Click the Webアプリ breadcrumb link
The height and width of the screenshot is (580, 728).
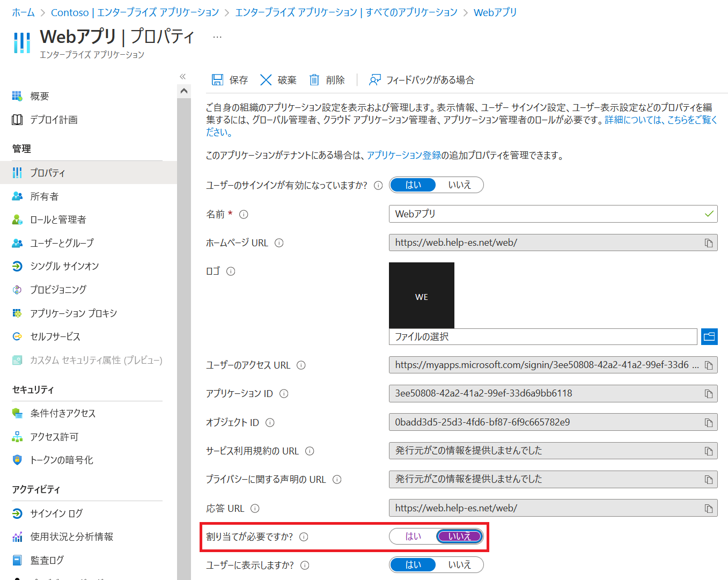point(495,12)
